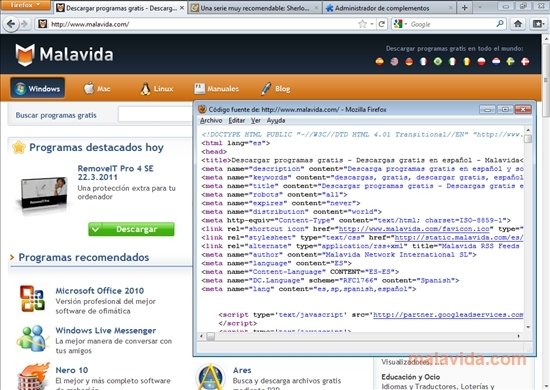Click the Buscar programas gratis search field

(155, 115)
